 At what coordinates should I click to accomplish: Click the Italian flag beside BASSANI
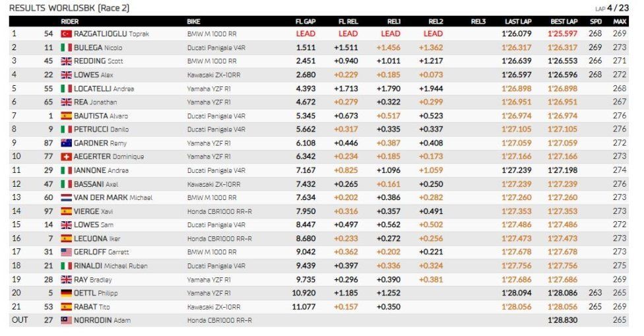click(x=66, y=184)
